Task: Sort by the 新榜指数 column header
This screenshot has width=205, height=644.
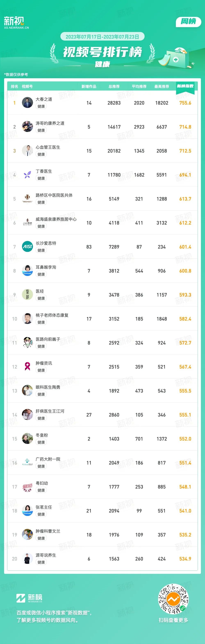Action: (185, 86)
